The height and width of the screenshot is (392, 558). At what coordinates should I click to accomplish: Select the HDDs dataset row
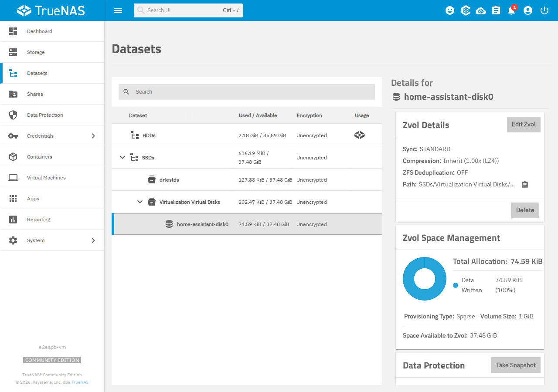pyautogui.click(x=247, y=135)
